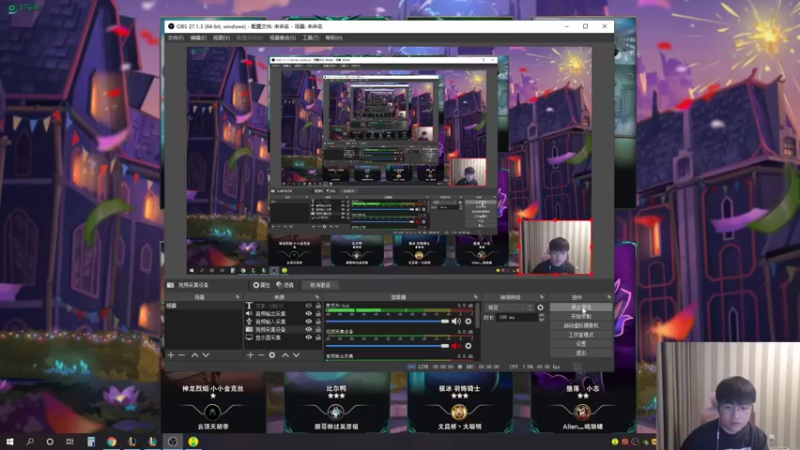This screenshot has height=450, width=800.
Task: Open Google Chrome from the taskbar
Action: click(x=111, y=441)
